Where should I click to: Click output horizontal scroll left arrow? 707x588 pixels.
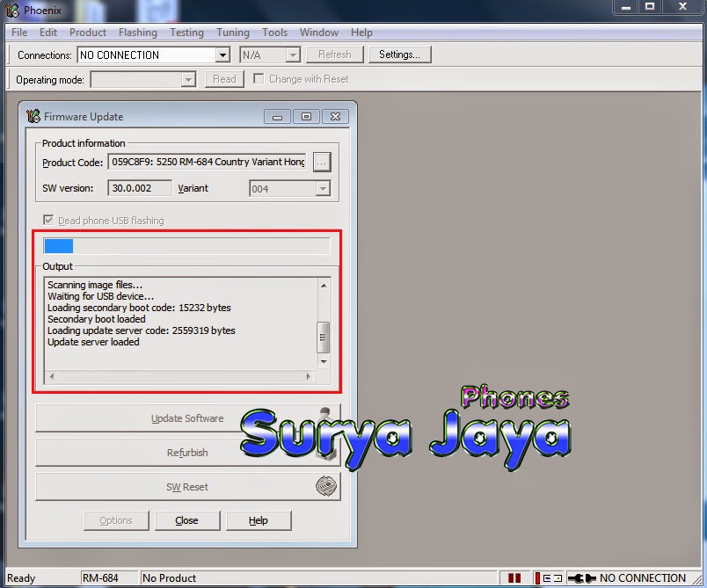tap(52, 376)
